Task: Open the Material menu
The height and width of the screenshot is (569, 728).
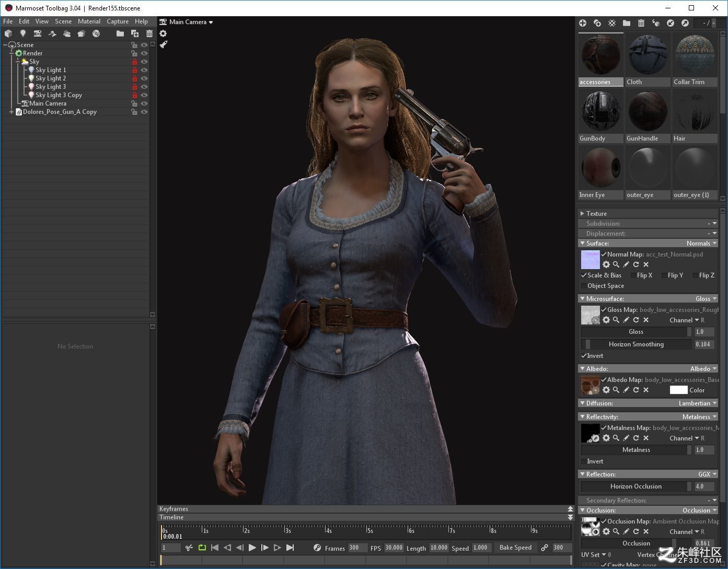Action: [x=89, y=21]
